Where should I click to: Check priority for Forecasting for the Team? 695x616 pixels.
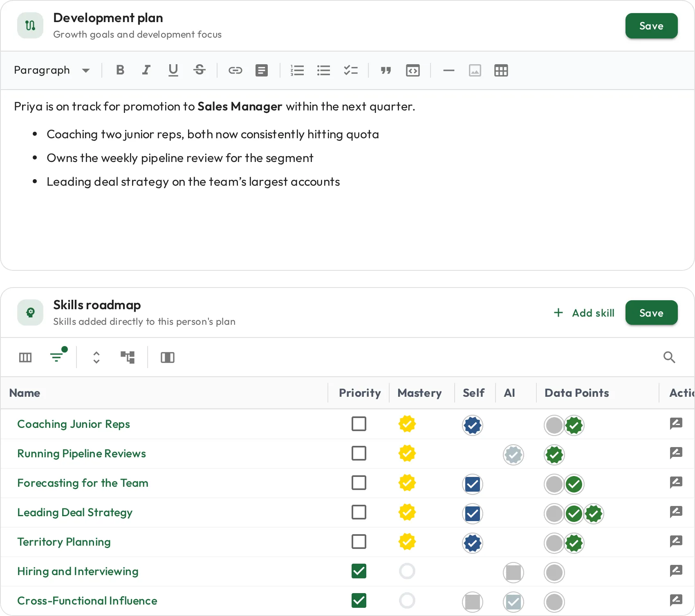(x=359, y=483)
